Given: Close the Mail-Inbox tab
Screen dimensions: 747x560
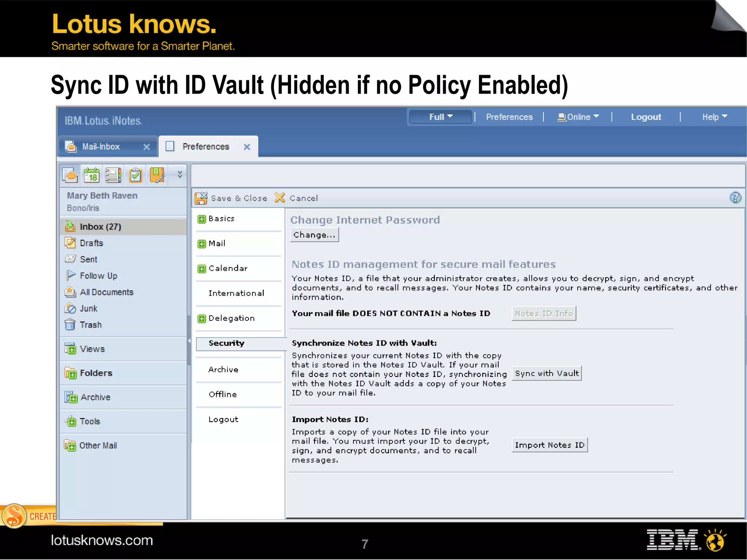Looking at the screenshot, I should coord(146,147).
